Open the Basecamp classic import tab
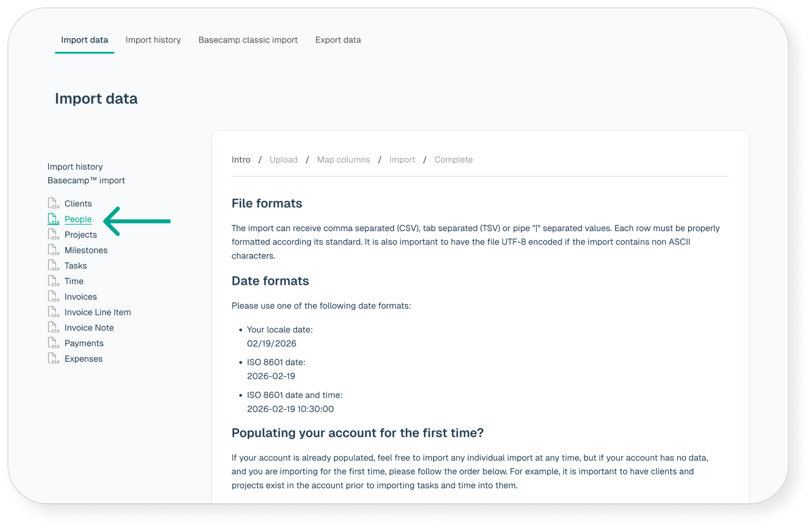The width and height of the screenshot is (812, 527). (x=248, y=40)
